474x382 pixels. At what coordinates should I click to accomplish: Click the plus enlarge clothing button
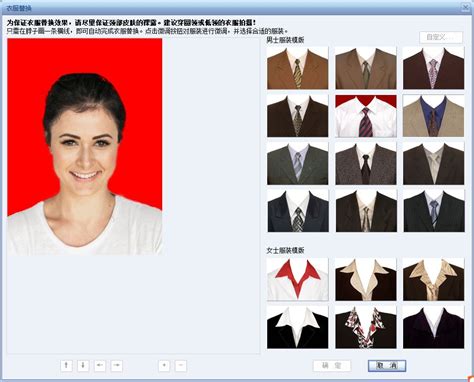tap(164, 366)
